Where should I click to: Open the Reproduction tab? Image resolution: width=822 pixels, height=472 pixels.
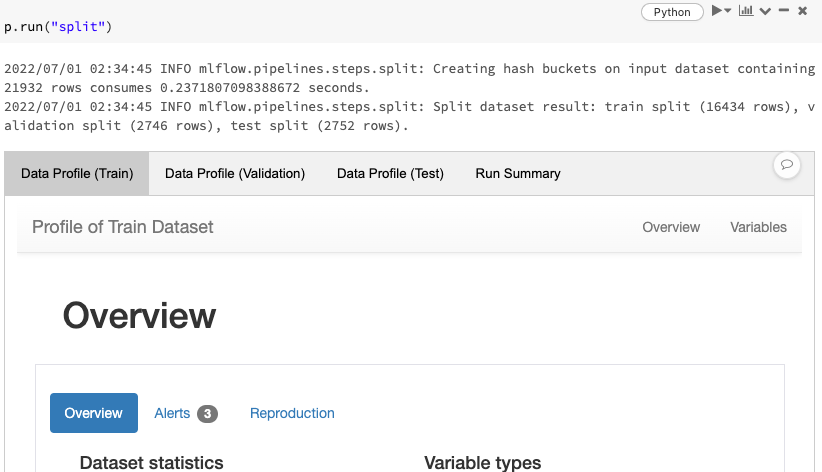coord(292,413)
